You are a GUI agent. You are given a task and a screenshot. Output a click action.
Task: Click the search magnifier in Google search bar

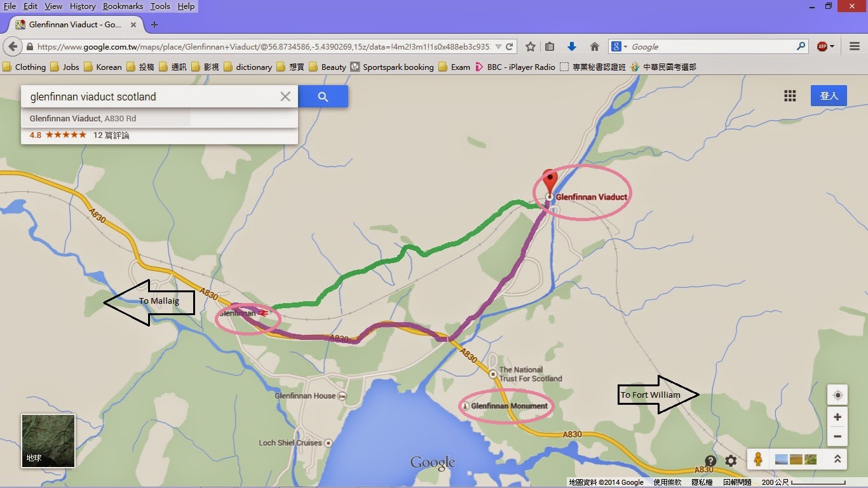pos(801,46)
